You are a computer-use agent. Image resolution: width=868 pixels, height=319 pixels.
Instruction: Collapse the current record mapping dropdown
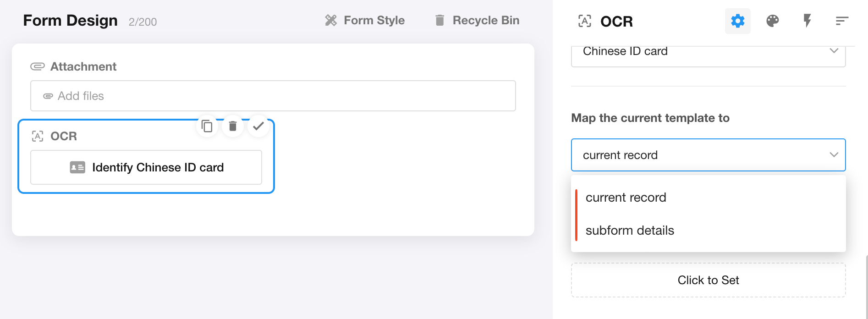708,155
